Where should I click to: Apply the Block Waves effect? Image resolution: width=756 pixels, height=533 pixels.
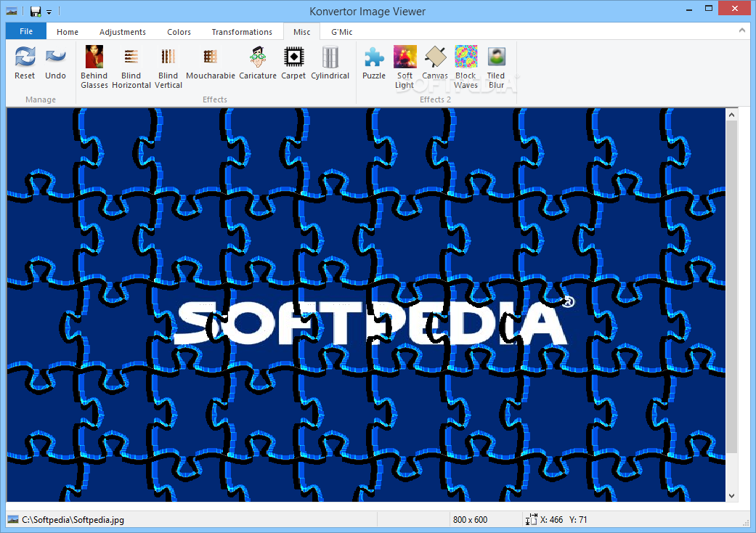coord(466,67)
